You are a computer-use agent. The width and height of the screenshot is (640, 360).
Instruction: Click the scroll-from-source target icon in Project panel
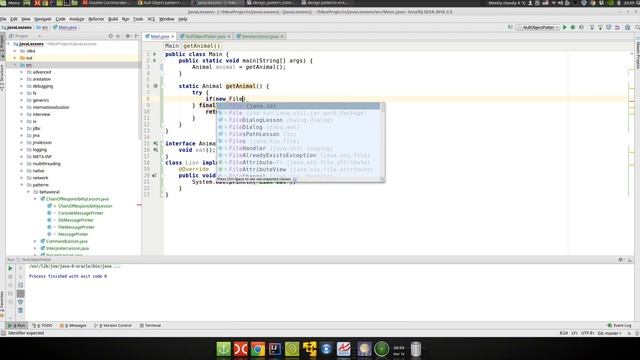(110, 36)
